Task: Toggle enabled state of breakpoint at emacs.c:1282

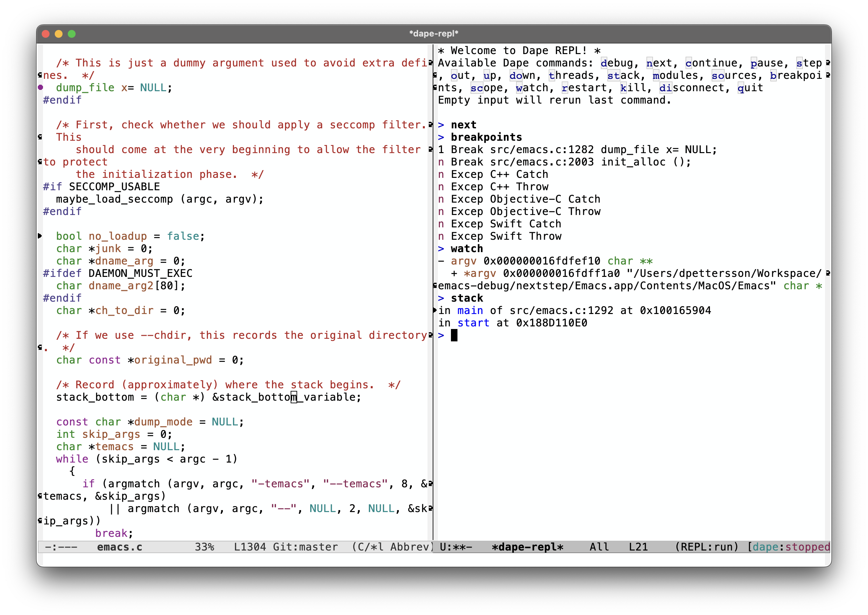Action: tap(441, 150)
